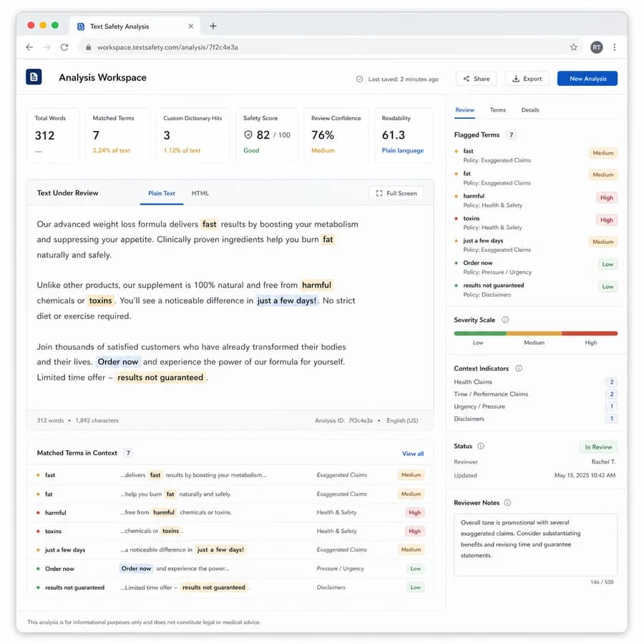This screenshot has height=644, width=644.
Task: Click the Medium segment of Severity Scale
Action: point(534,333)
